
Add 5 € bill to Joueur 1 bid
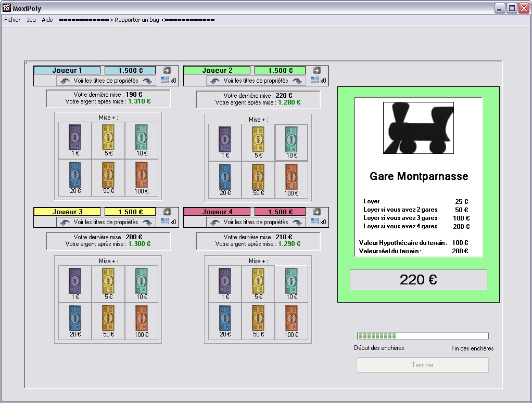click(108, 140)
